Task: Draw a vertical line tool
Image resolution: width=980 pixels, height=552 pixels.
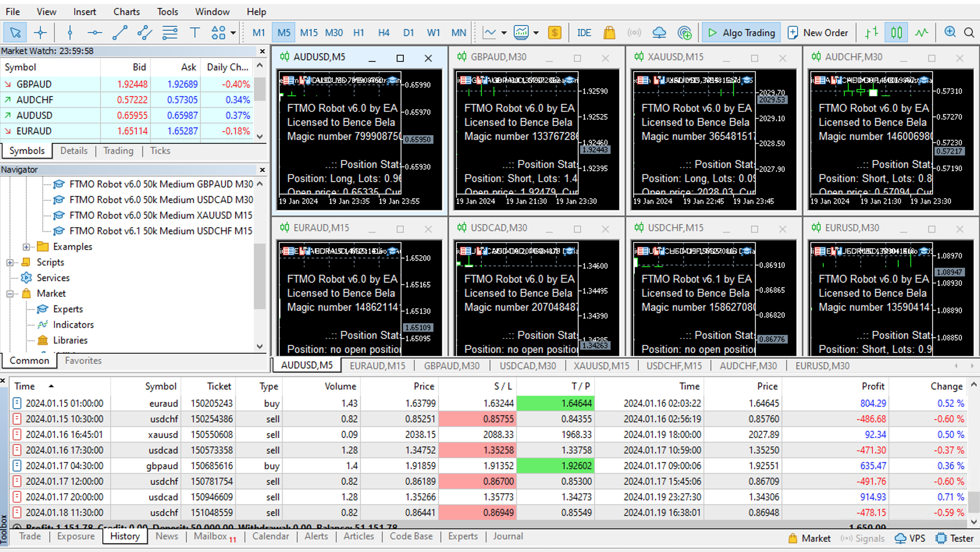Action: pos(70,33)
